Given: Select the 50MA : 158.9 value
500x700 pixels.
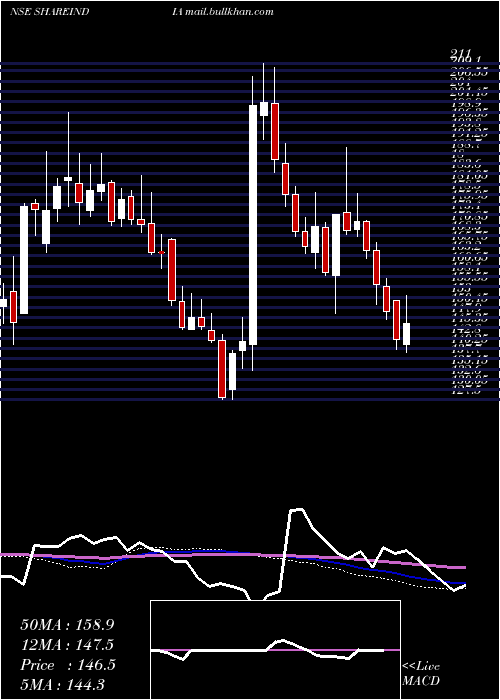Looking at the screenshot, I should 67,625.
